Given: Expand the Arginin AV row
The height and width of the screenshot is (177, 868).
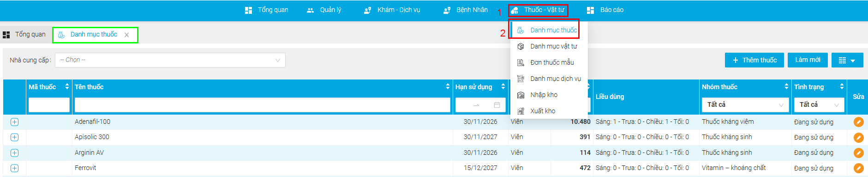Looking at the screenshot, I should tap(14, 153).
